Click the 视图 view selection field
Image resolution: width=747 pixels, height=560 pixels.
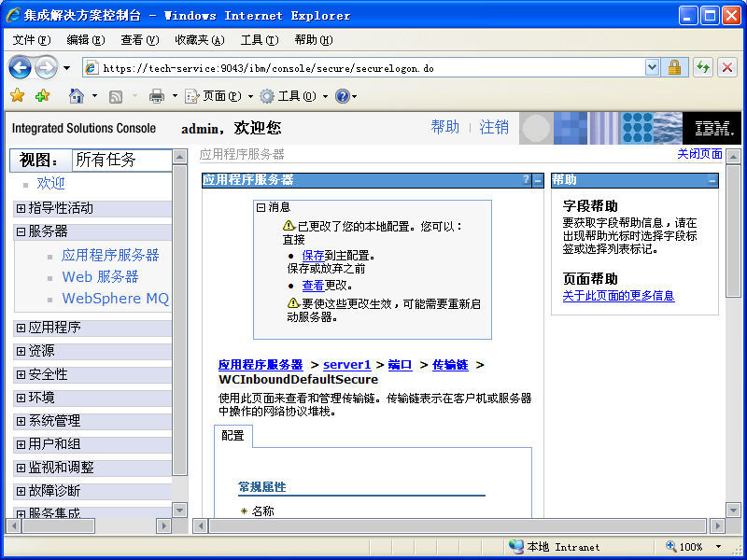tap(121, 160)
